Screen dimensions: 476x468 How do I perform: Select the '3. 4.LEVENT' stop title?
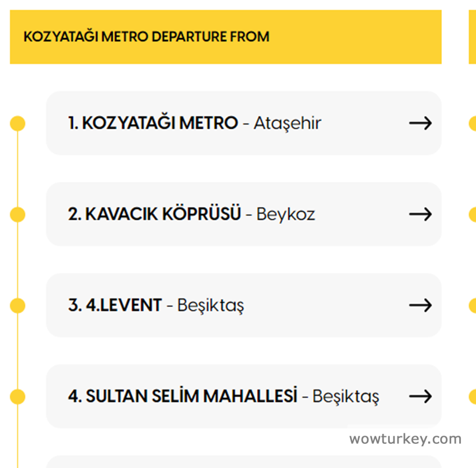[x=115, y=305]
